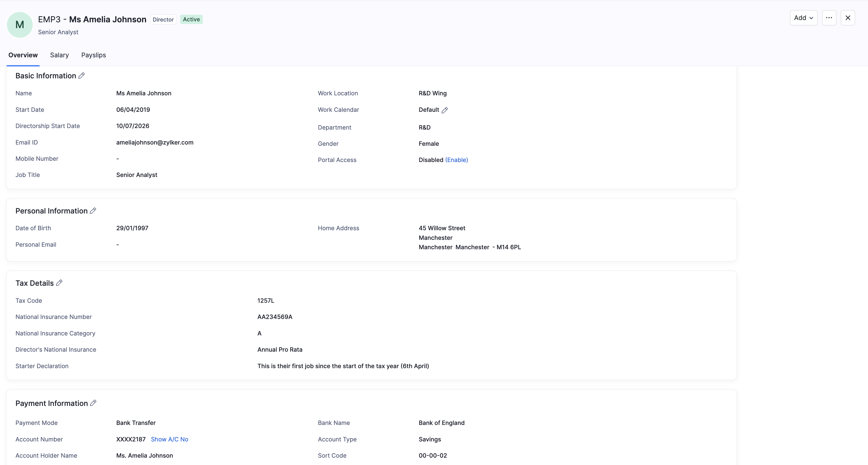
Task: Switch to the Salary tab
Action: (59, 55)
